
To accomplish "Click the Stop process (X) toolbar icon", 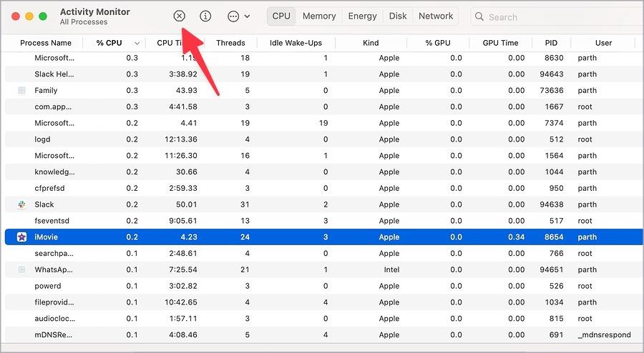I will [x=179, y=16].
